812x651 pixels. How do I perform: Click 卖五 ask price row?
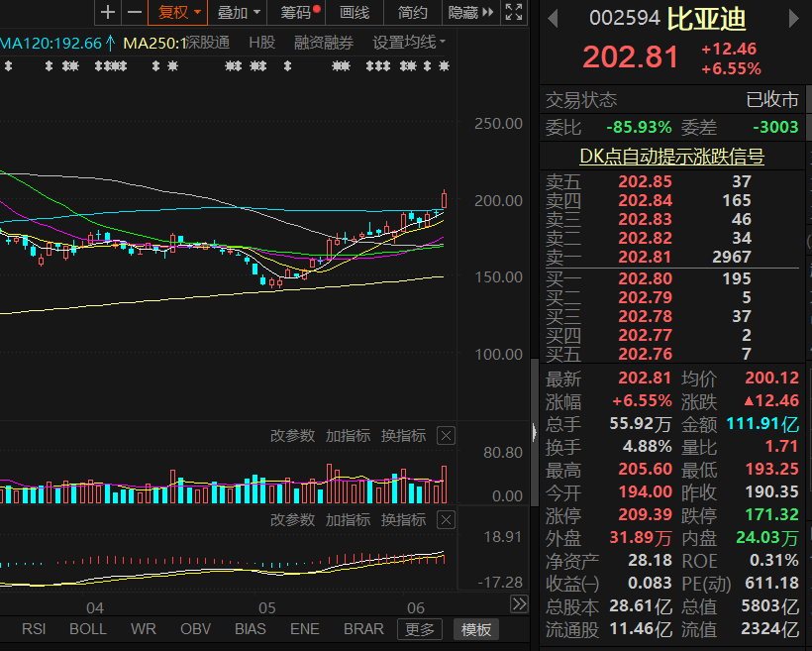click(x=672, y=182)
